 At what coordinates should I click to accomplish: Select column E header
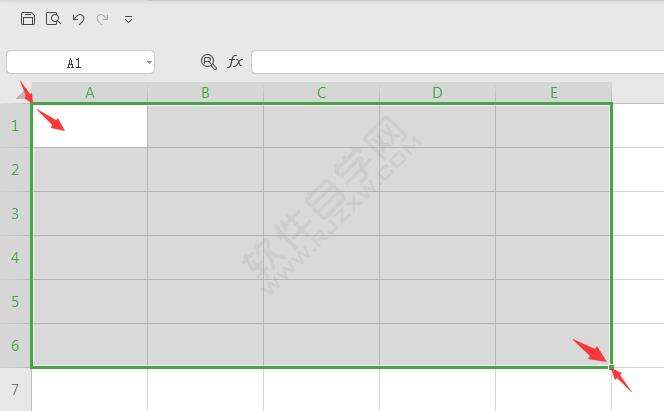[x=553, y=93]
